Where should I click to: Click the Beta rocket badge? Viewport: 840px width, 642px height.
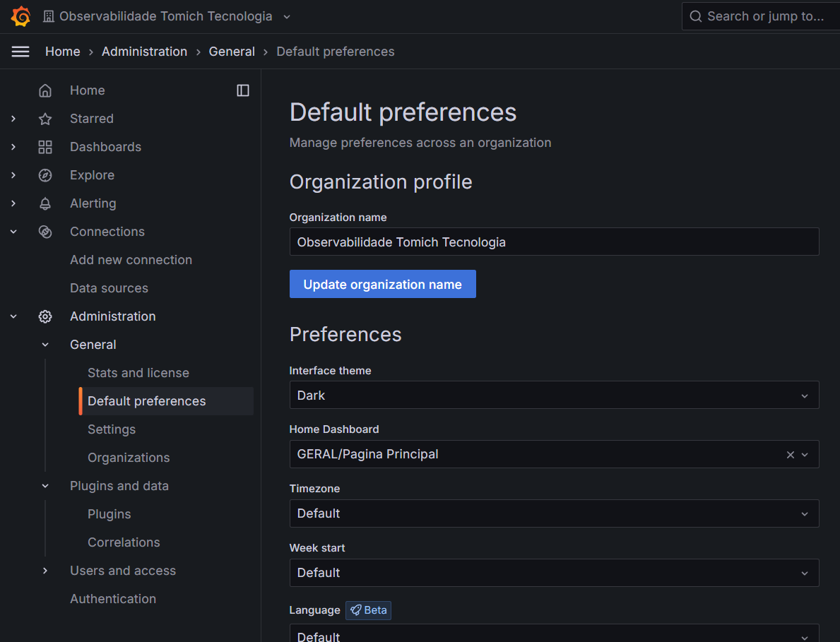368,610
